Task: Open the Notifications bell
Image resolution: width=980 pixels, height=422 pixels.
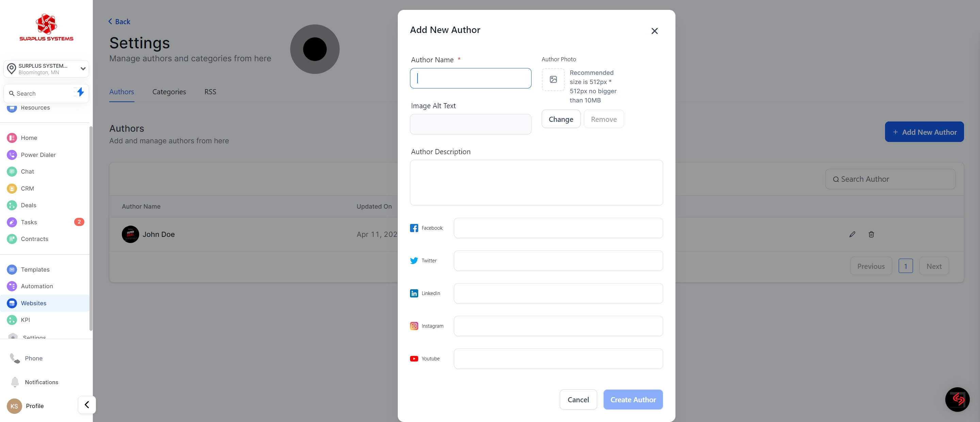Action: point(15,382)
